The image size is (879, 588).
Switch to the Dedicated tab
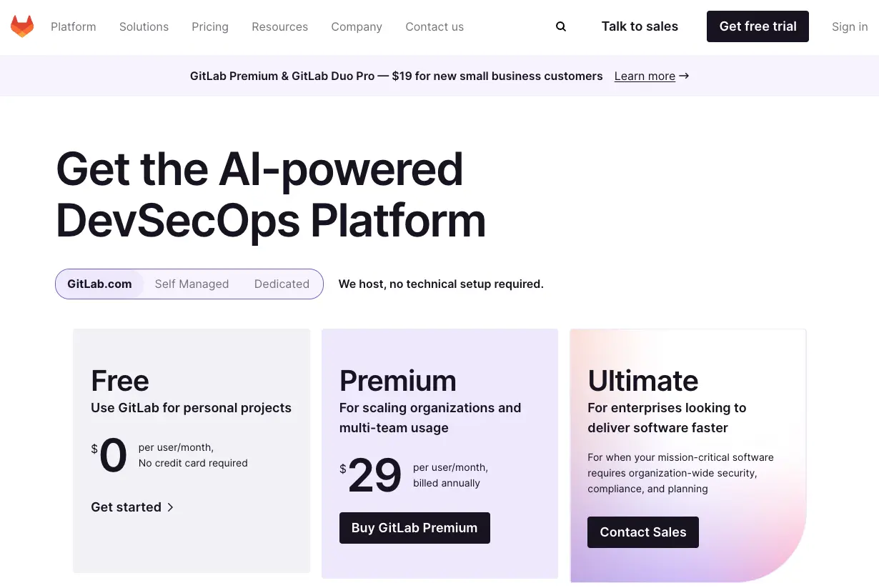(x=282, y=284)
